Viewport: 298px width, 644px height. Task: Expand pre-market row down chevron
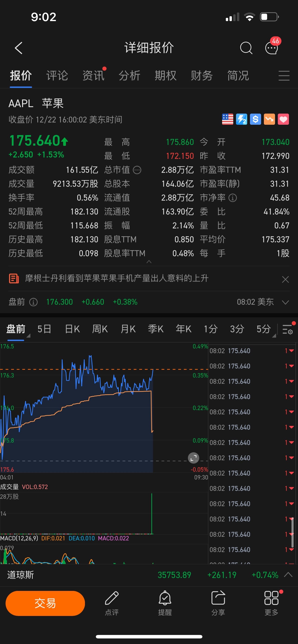click(285, 303)
